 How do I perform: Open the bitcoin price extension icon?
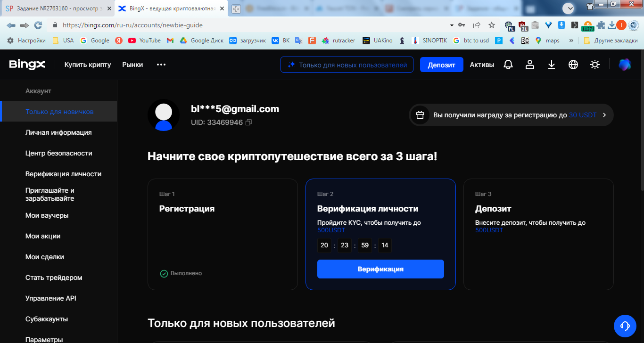[x=587, y=26]
